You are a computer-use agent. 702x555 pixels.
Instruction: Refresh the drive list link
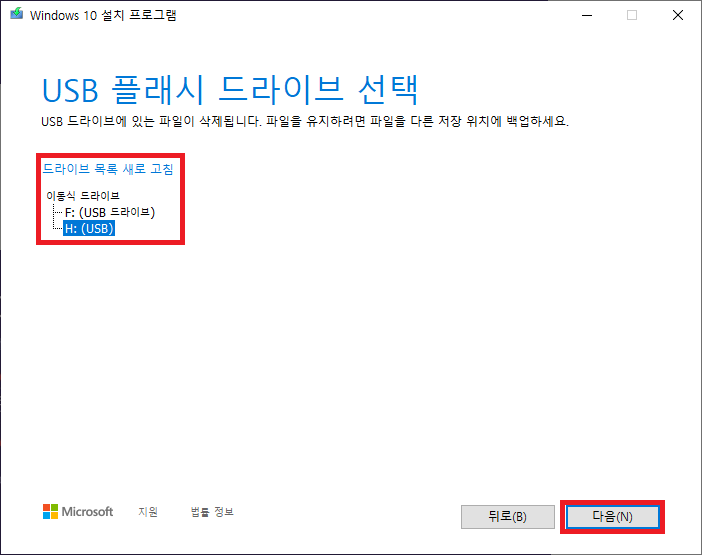(107, 169)
